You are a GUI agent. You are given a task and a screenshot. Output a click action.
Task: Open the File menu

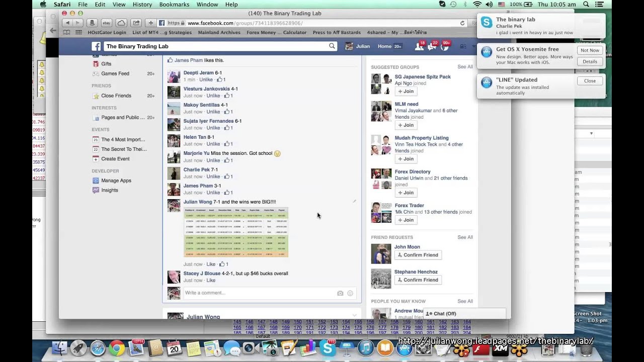[x=83, y=4]
